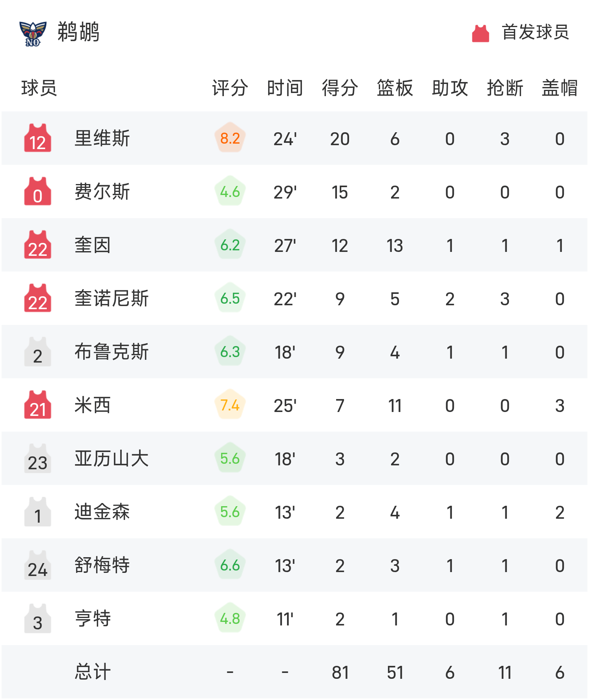Viewport: 589px width, 700px height.
Task: Select the 篮板 column header
Action: [395, 88]
